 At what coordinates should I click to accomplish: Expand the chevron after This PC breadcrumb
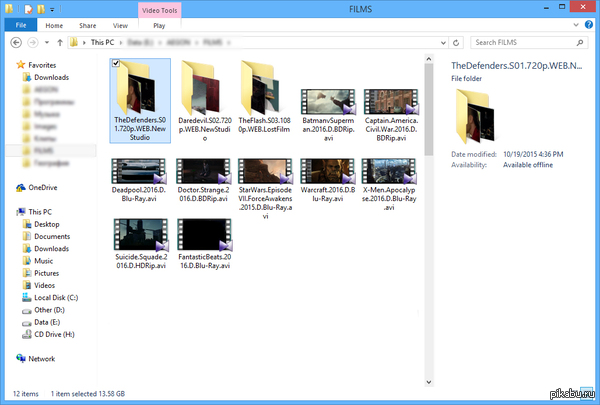121,42
